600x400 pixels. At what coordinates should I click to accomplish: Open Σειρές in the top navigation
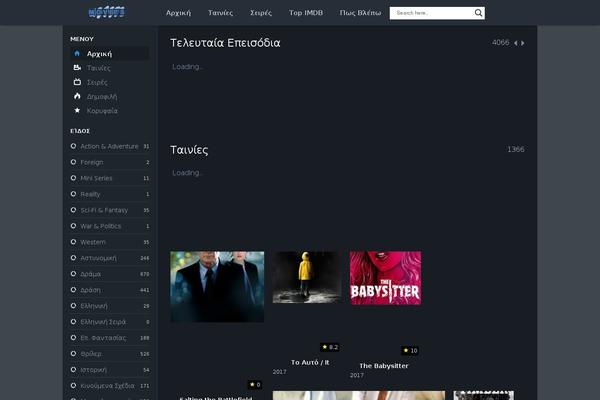[x=261, y=13]
